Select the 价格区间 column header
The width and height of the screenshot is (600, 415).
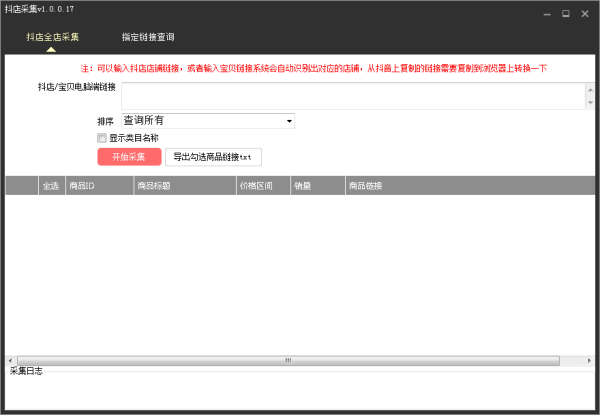tap(261, 185)
